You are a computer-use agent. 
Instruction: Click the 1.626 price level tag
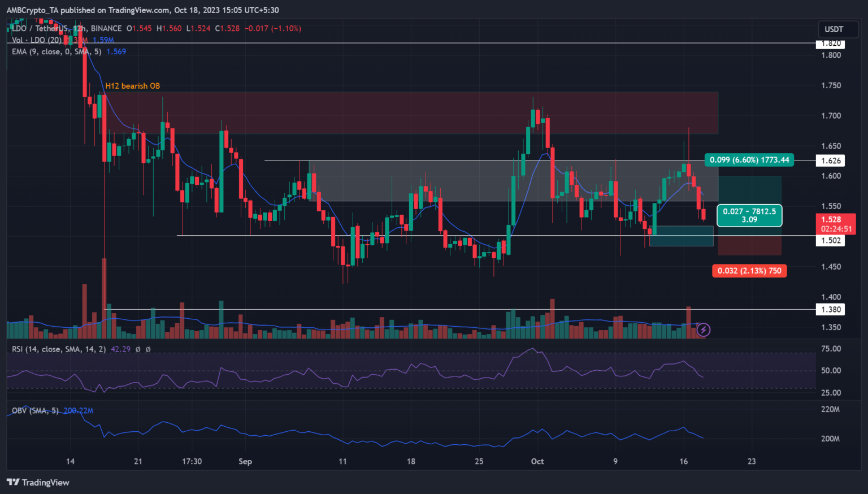[831, 161]
